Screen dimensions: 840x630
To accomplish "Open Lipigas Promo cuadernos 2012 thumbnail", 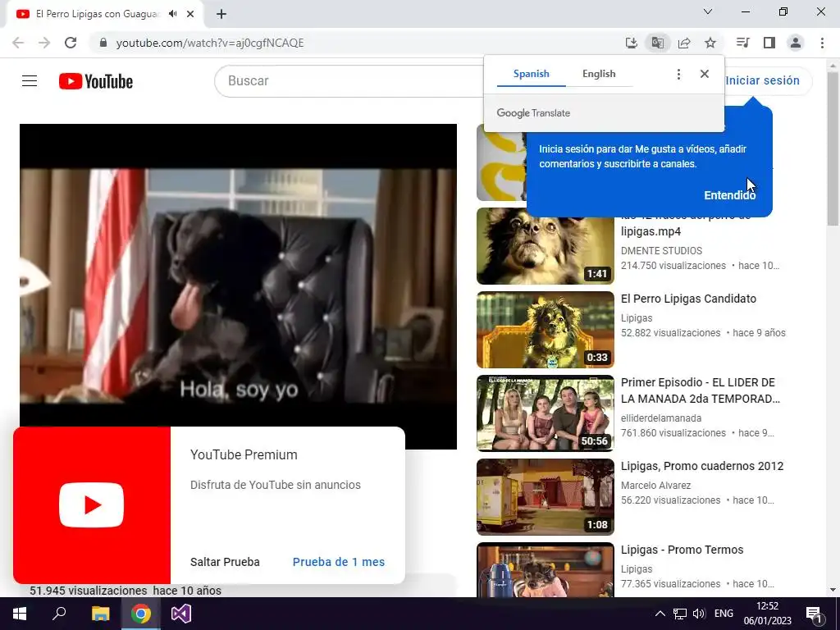I will [546, 496].
